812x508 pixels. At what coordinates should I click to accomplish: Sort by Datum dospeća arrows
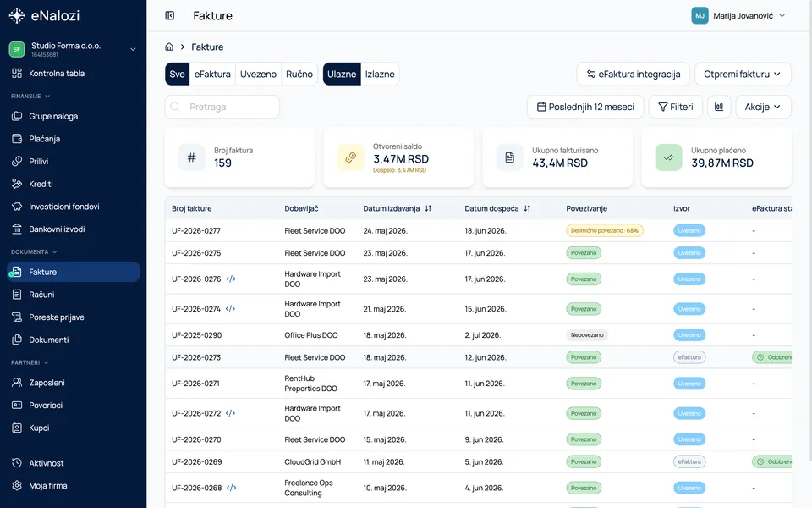527,208
